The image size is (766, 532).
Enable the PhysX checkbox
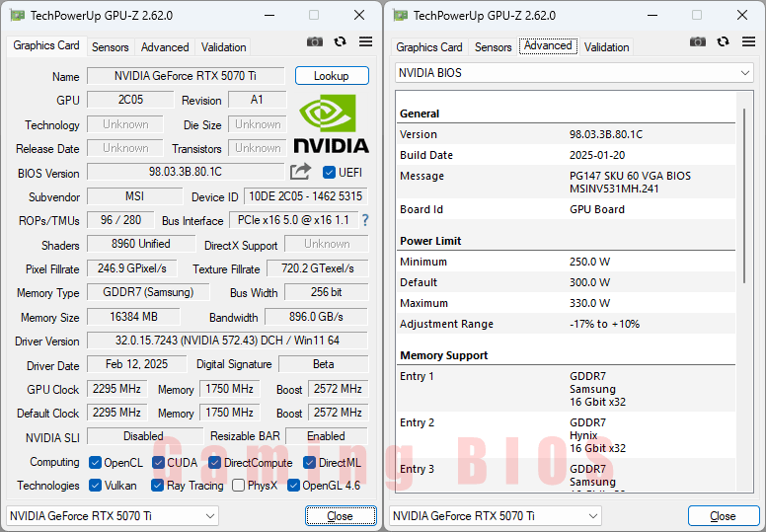(239, 485)
